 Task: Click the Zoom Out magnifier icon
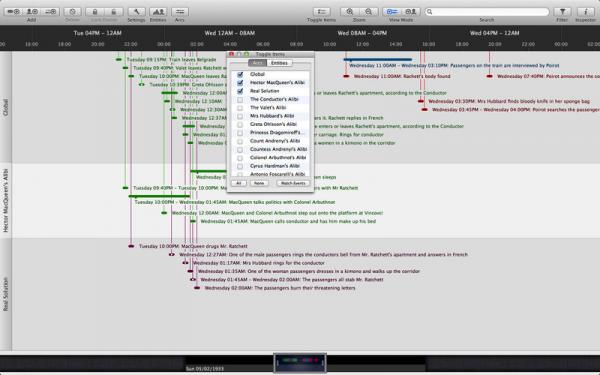tap(368, 12)
